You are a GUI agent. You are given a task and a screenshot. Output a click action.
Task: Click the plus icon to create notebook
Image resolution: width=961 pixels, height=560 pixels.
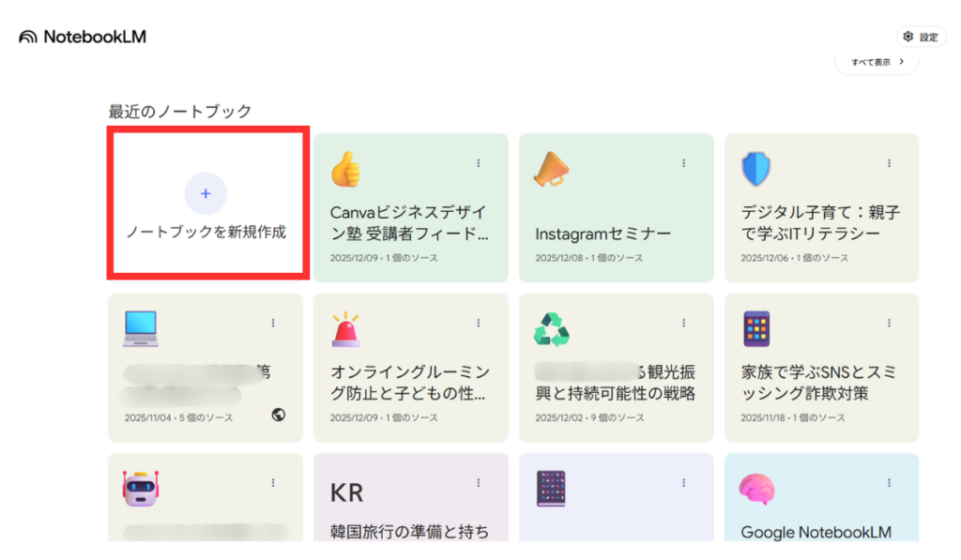tap(206, 193)
